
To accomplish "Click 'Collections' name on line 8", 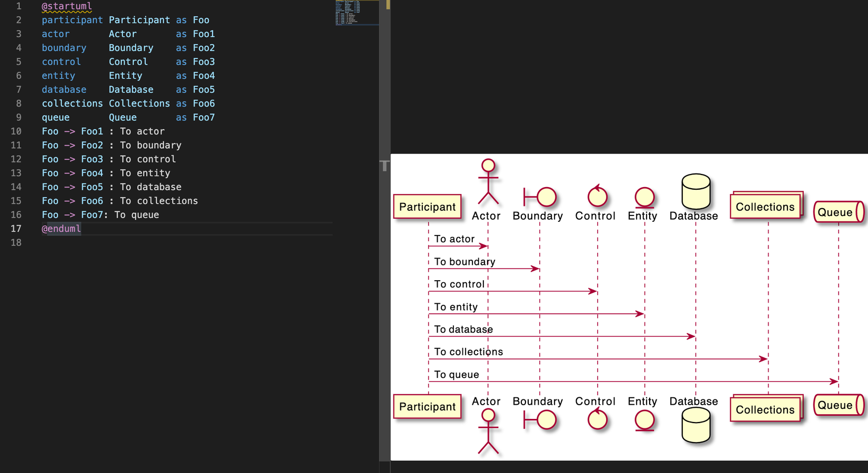I will pos(139,104).
